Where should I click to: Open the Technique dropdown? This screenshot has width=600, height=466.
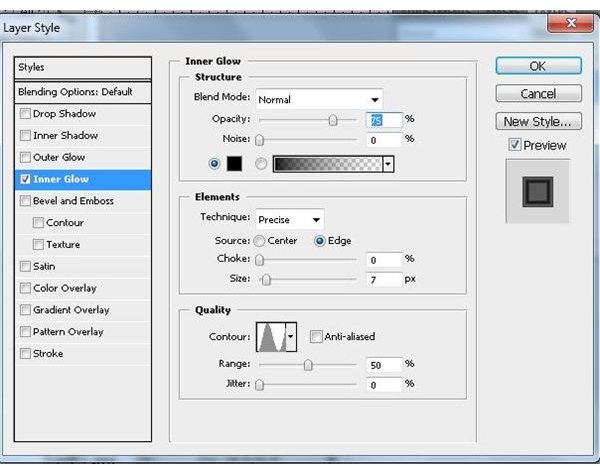click(x=290, y=220)
